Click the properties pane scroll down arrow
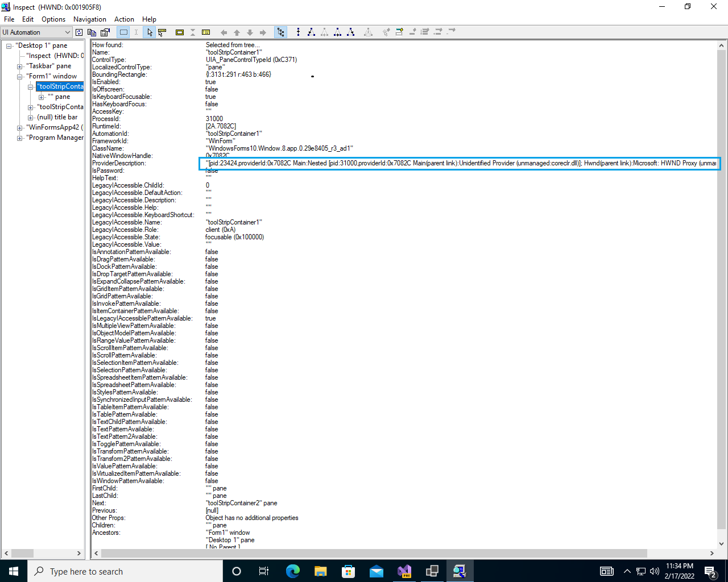The image size is (728, 582). tap(722, 544)
